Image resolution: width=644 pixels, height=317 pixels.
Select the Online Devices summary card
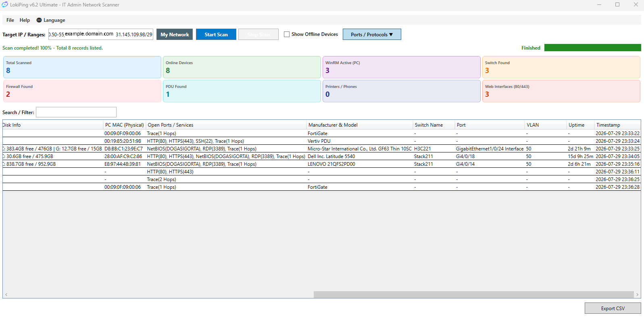(242, 67)
